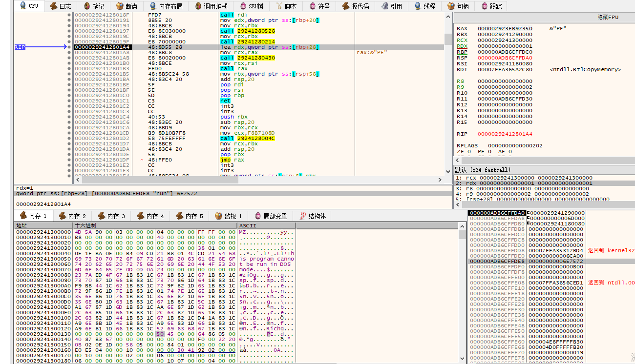The height and width of the screenshot is (364, 635).
Task: Open the 引用 references tab icon
Action: [x=384, y=6]
